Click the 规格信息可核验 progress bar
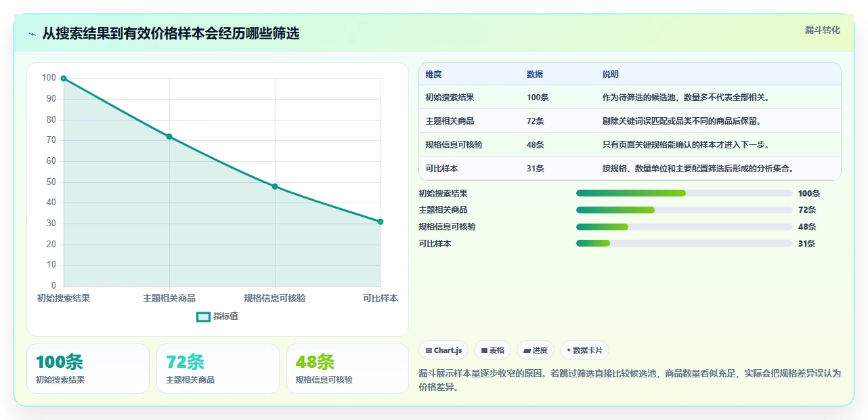Screen dimensions: 868x420 coord(684,227)
